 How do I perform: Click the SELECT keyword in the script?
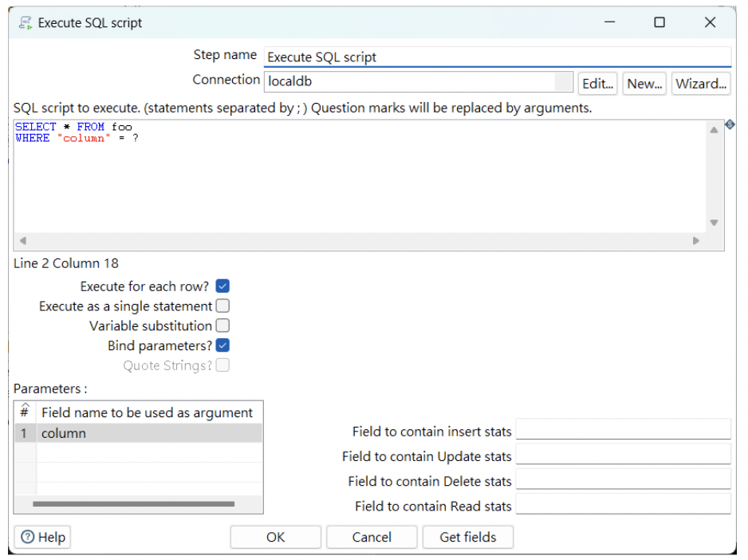[36, 127]
